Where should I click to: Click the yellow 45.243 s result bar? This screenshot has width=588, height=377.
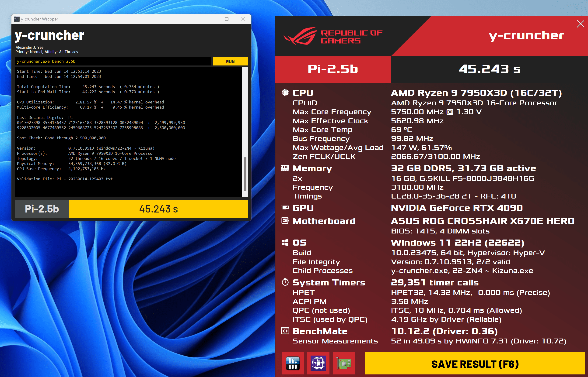coord(158,209)
